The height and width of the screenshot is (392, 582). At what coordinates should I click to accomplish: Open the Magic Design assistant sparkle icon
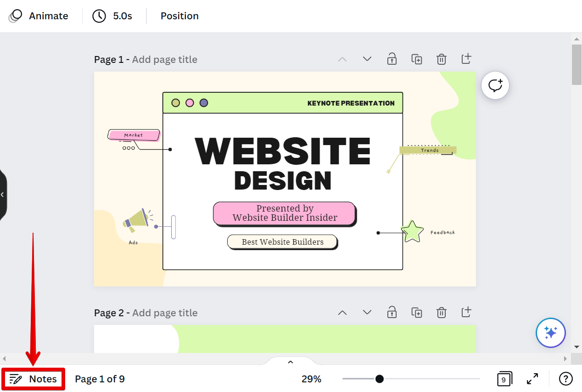(551, 332)
